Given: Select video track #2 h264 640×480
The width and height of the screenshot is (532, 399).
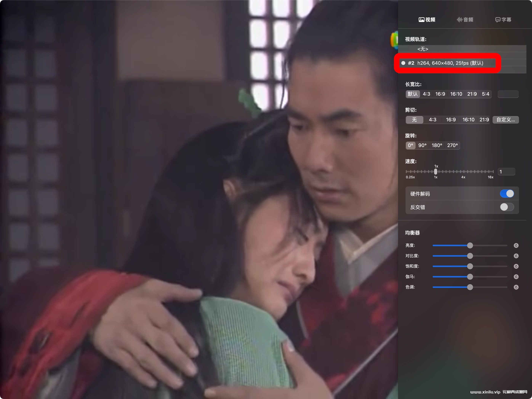Looking at the screenshot, I should [x=462, y=63].
